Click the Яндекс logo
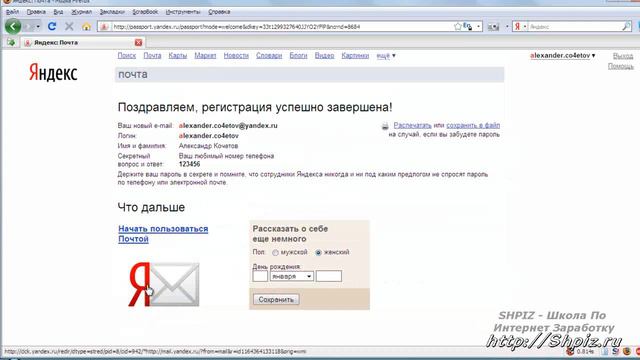This screenshot has width=640, height=360. click(53, 73)
